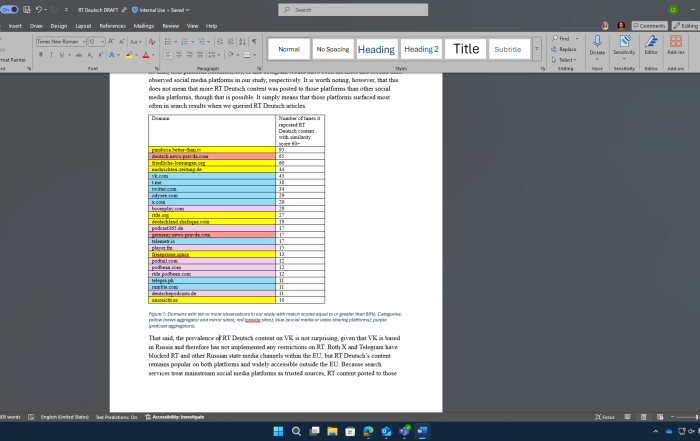
Task: Open the Design tab
Action: click(x=58, y=26)
